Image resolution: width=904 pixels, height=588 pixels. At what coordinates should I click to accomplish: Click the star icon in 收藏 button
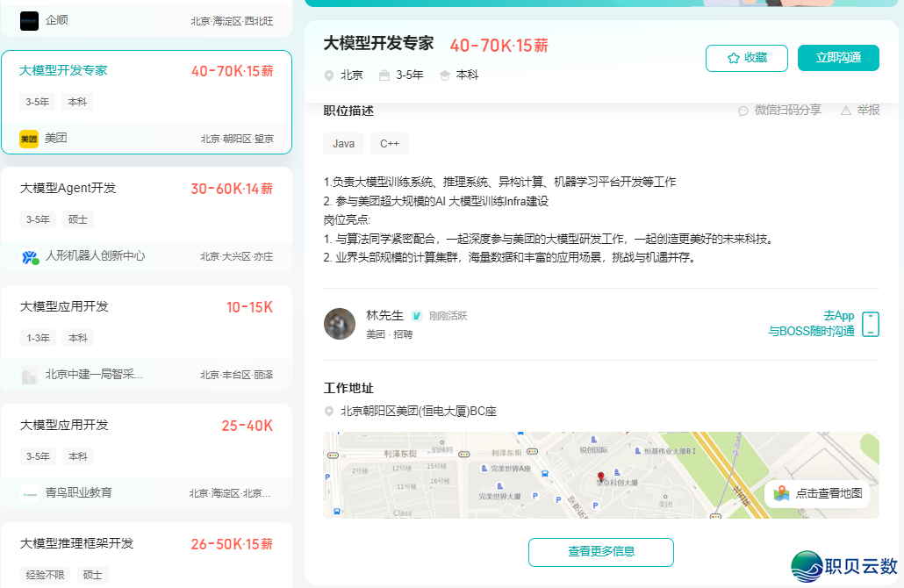pos(734,58)
